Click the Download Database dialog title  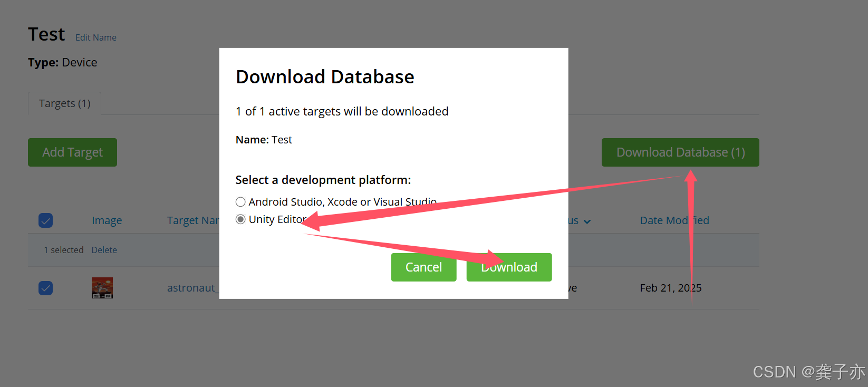(x=325, y=77)
